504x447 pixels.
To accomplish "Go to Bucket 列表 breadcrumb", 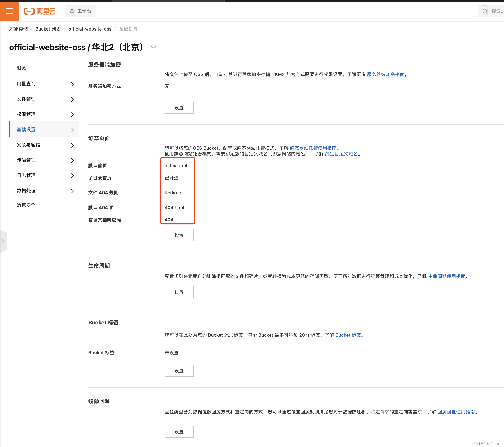I will pyautogui.click(x=48, y=29).
